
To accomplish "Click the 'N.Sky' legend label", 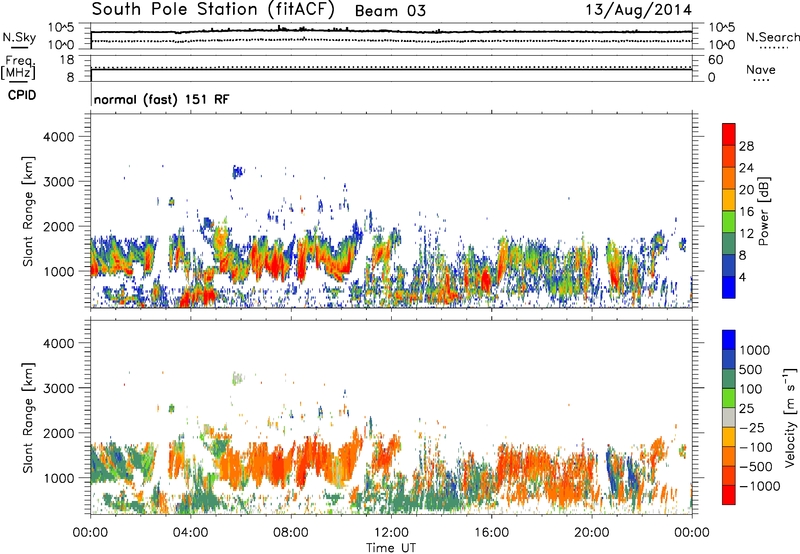I will click(x=19, y=37).
